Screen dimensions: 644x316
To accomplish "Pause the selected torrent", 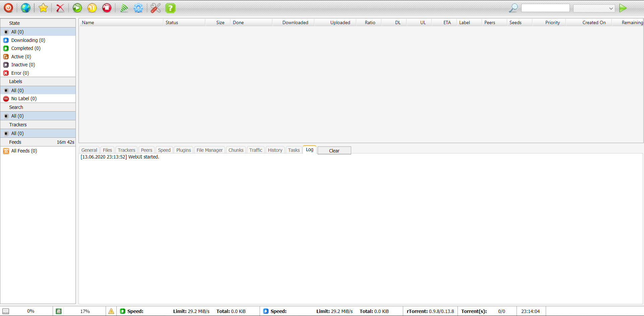I will tap(92, 8).
